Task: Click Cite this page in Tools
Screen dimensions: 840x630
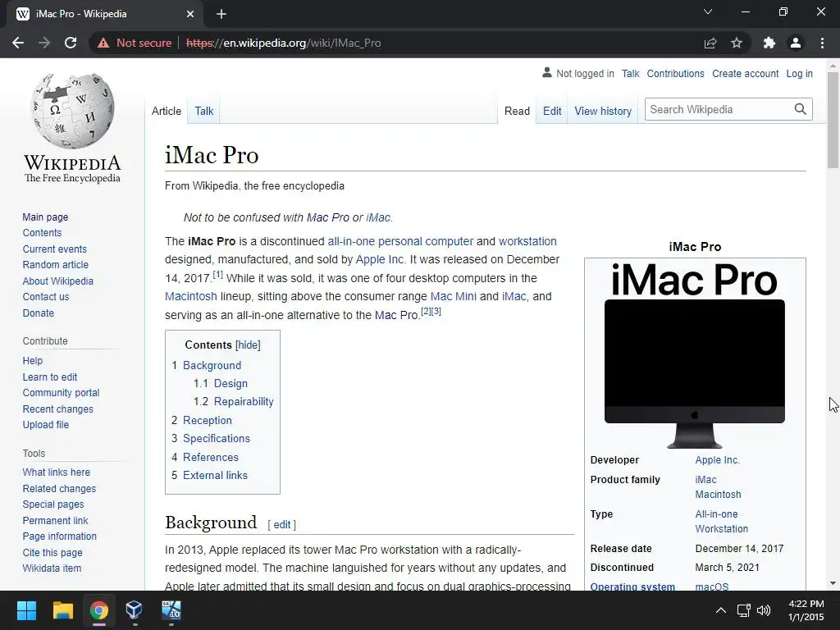Action: pyautogui.click(x=52, y=552)
